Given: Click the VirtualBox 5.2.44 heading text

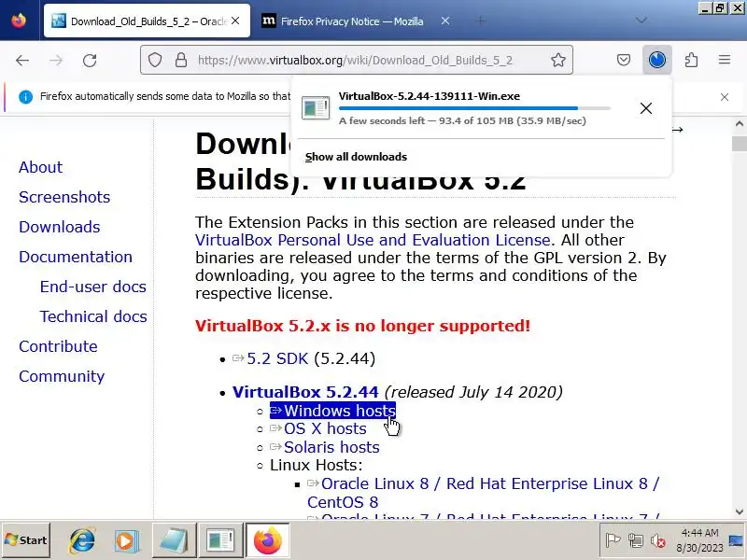Looking at the screenshot, I should [305, 392].
